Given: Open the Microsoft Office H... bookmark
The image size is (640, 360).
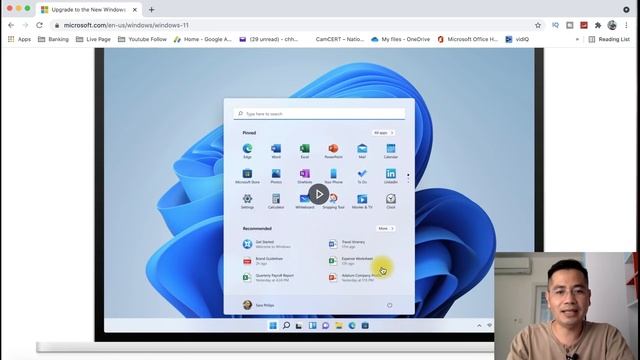Looking at the screenshot, I should (x=468, y=39).
